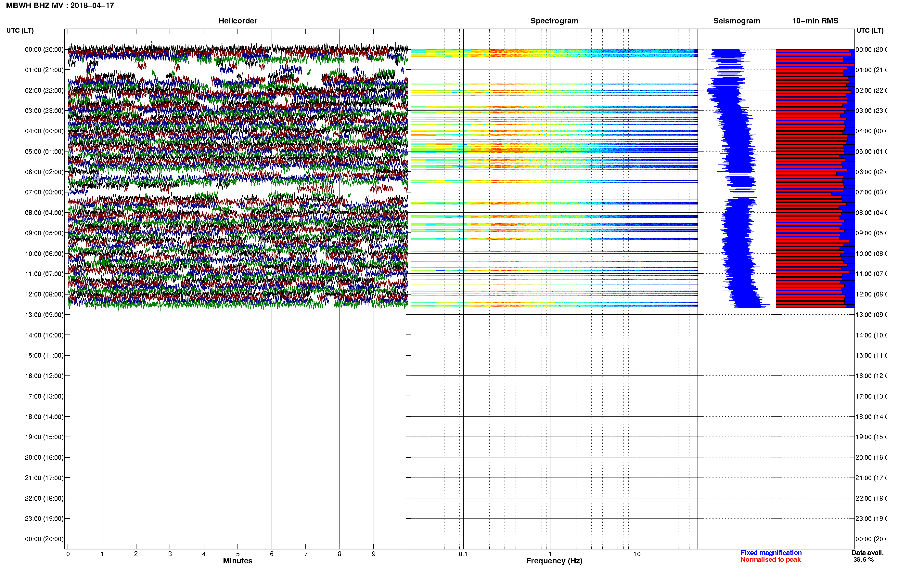Select the left time label '03:00 (23:00)'
This screenshot has height=578, width=924.
click(44, 111)
